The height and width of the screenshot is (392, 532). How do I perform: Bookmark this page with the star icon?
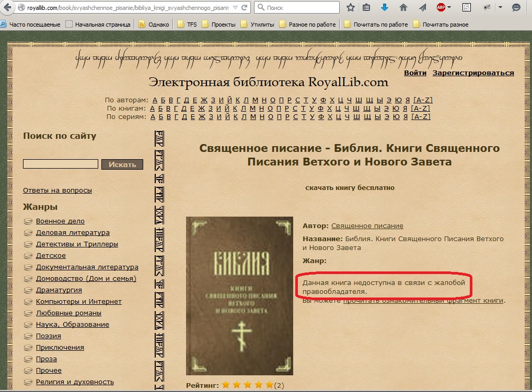351,8
